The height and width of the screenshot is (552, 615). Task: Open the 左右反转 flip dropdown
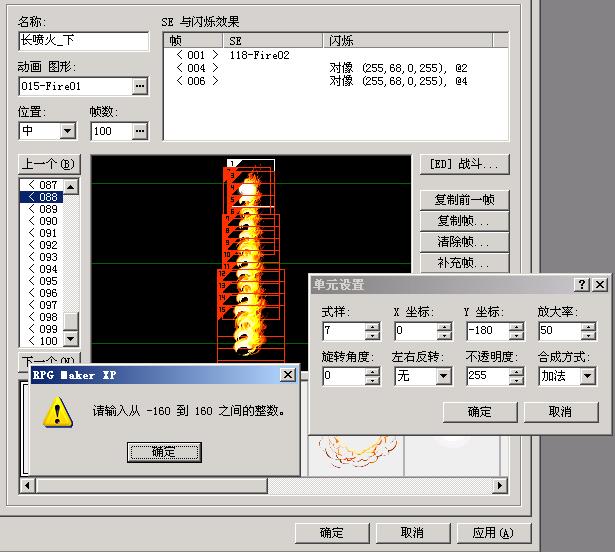coord(443,376)
